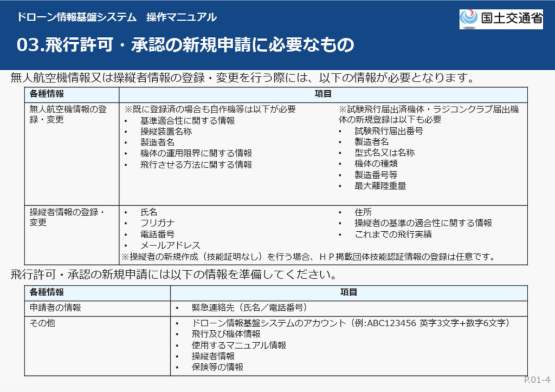Click the Ministry of Land logo icon
This screenshot has height=392, width=555.
point(468,18)
